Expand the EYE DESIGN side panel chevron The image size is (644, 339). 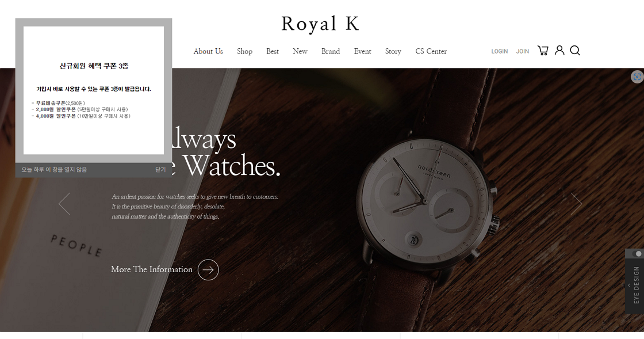click(x=629, y=285)
